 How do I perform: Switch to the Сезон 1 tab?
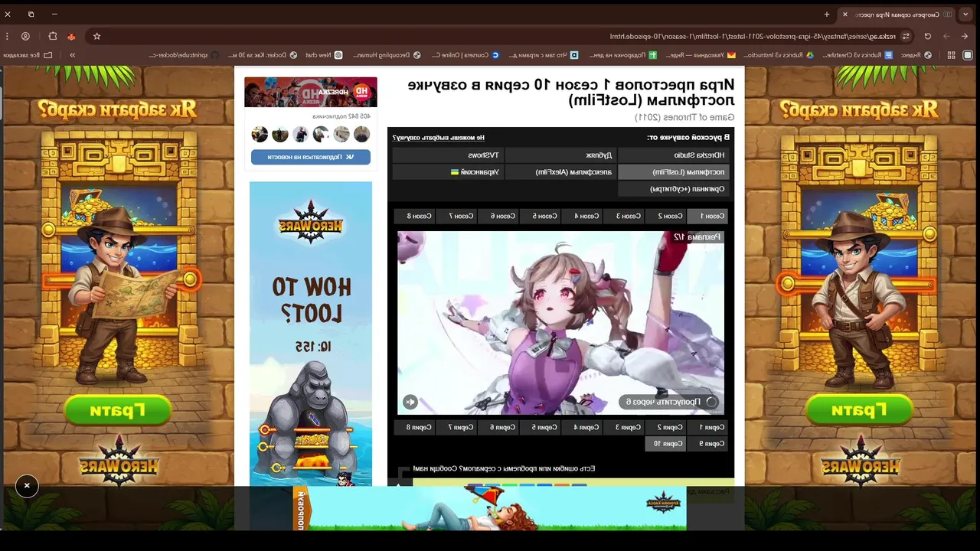(707, 216)
